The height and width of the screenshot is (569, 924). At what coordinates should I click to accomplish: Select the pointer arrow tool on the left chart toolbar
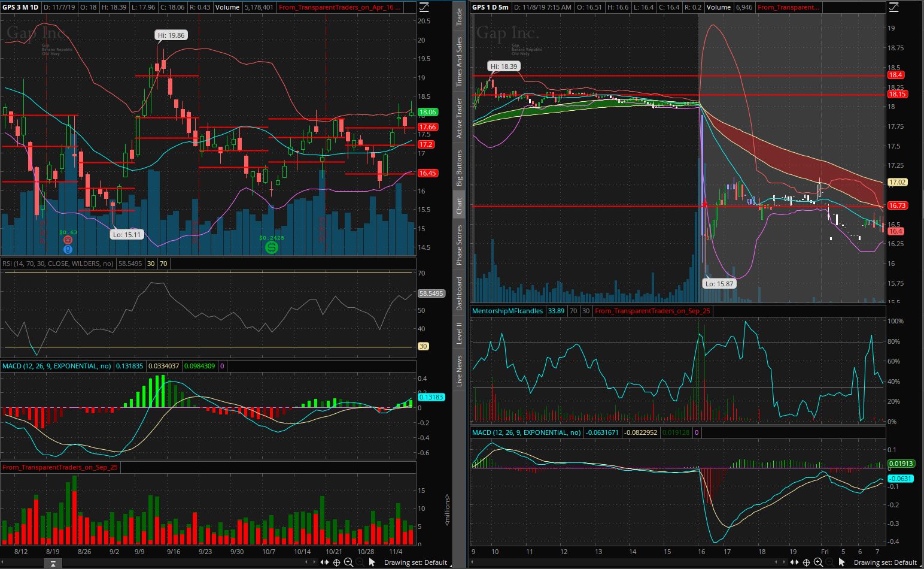370,562
